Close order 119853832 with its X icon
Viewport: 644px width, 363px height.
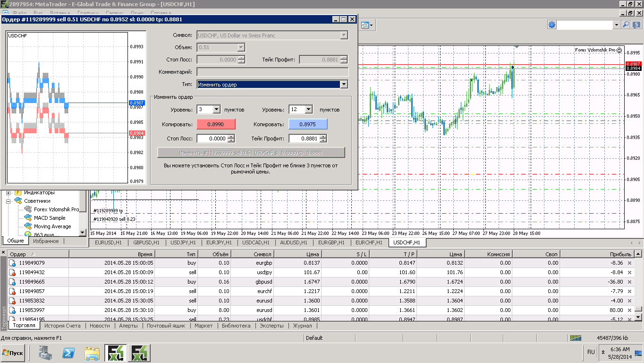[629, 301]
